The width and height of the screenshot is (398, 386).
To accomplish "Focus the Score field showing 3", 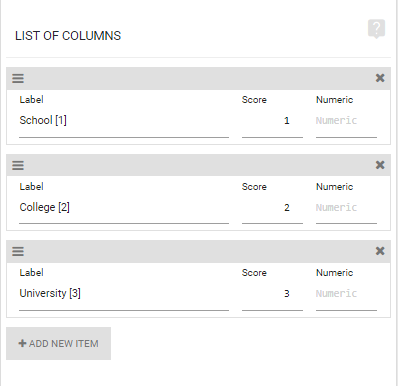I will coord(272,293).
